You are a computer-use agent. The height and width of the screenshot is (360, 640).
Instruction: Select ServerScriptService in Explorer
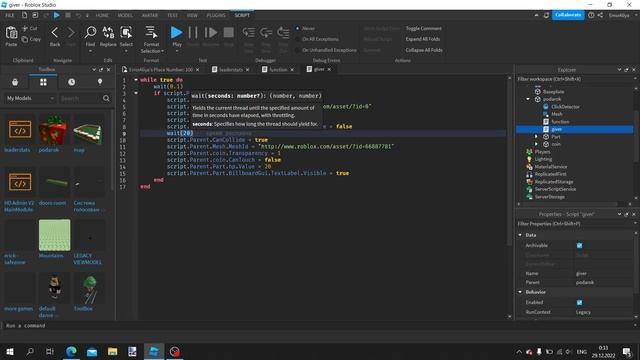point(555,189)
